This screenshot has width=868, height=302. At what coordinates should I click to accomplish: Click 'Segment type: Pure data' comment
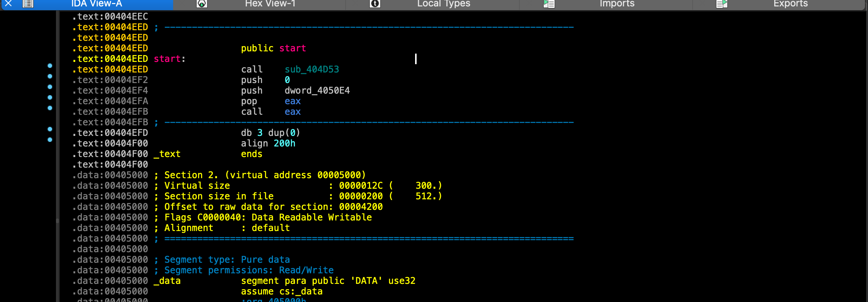(x=222, y=260)
